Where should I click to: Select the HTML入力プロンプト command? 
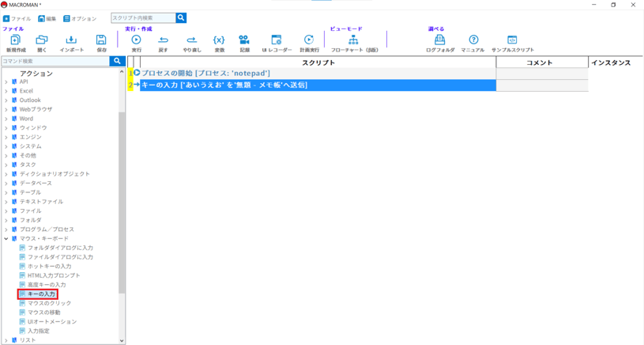pos(54,275)
